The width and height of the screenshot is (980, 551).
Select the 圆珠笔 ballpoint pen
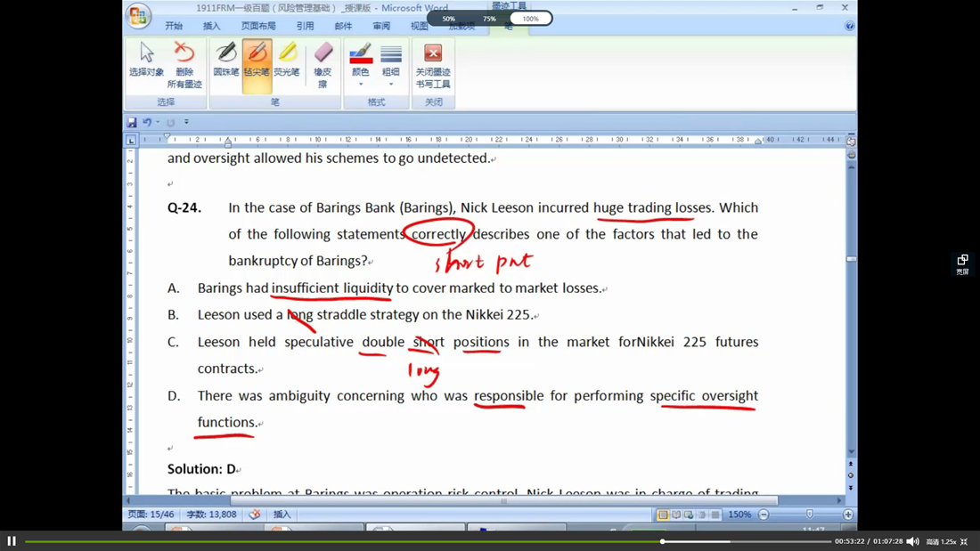(x=225, y=60)
